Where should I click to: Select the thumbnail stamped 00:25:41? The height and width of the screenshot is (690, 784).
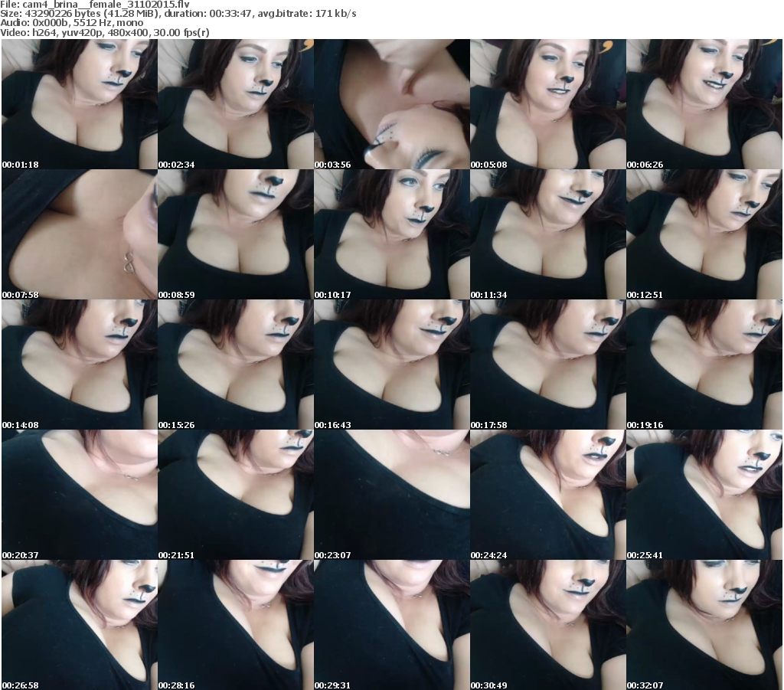(x=704, y=495)
